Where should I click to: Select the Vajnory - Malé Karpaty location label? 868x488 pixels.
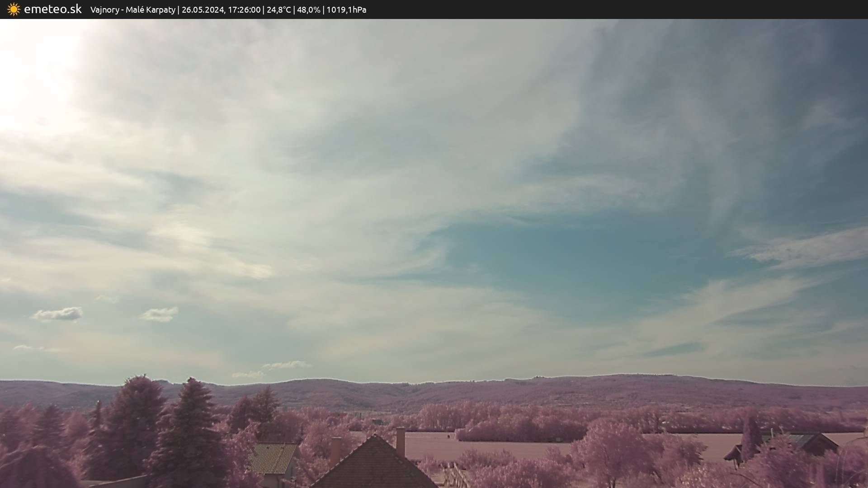pyautogui.click(x=132, y=10)
